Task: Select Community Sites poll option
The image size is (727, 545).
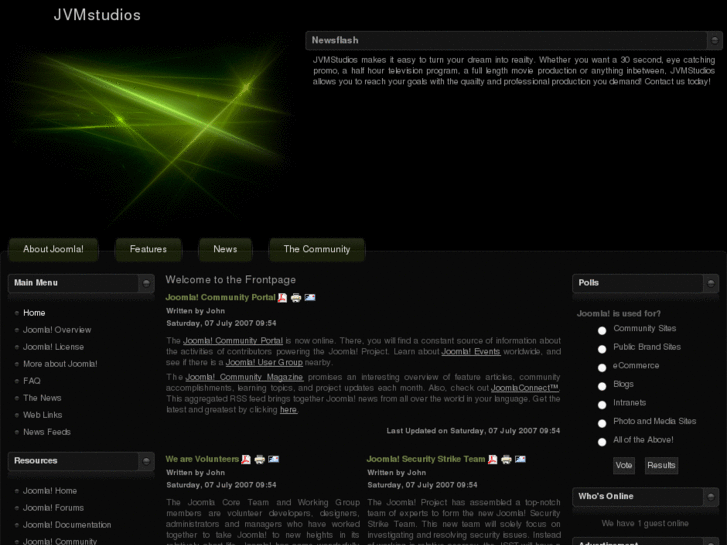Action: (602, 330)
